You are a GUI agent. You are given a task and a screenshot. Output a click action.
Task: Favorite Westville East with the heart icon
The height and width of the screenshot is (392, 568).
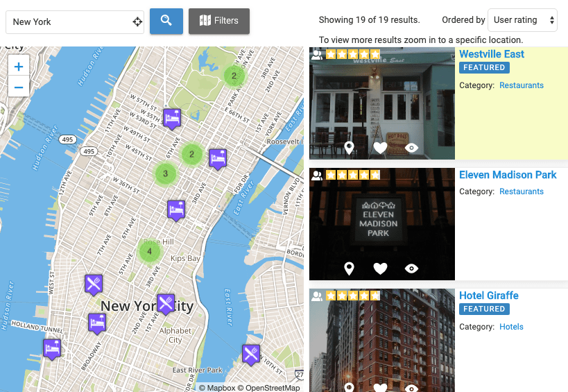pyautogui.click(x=380, y=147)
